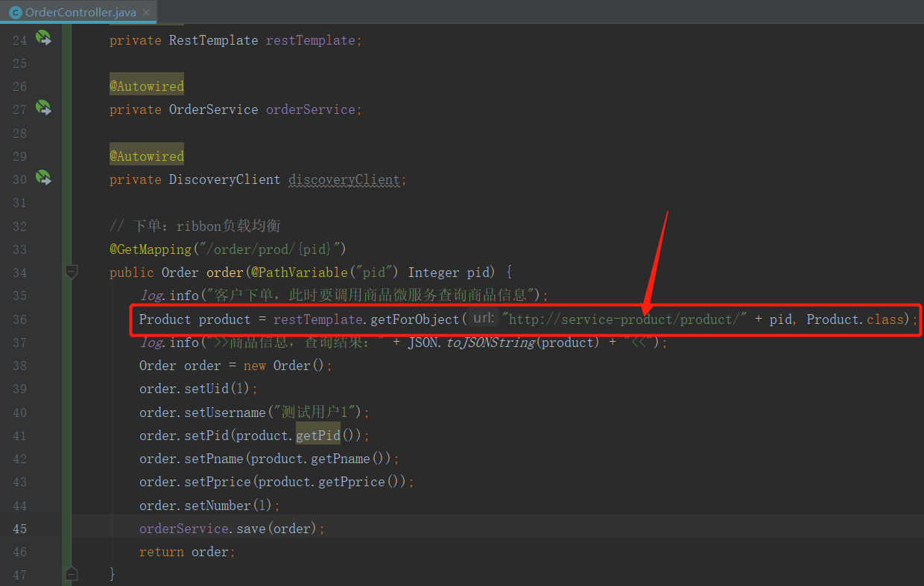Click the bean navigation gutter icon on line 27
This screenshot has width=924, height=586.
[x=43, y=108]
